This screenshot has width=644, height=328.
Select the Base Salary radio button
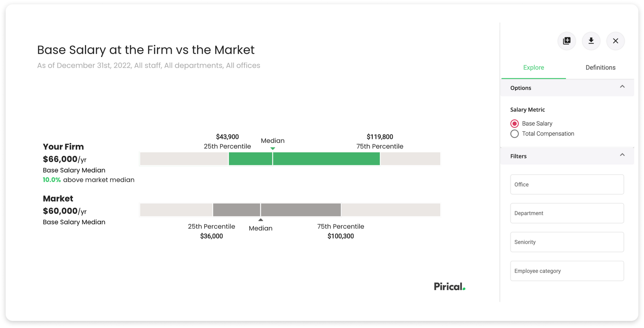tap(515, 124)
